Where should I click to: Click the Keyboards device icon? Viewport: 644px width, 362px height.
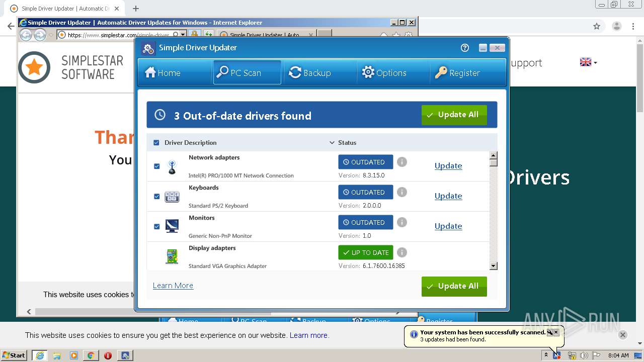click(172, 197)
